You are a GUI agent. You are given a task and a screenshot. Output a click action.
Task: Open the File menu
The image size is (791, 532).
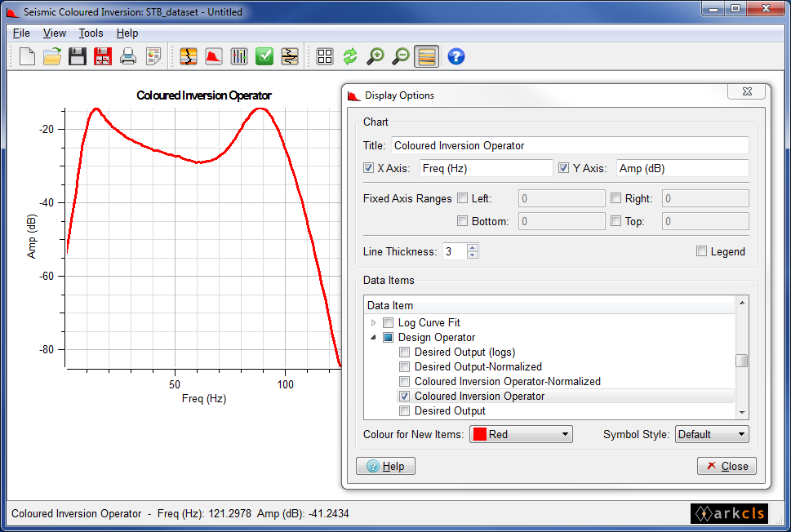(x=21, y=33)
